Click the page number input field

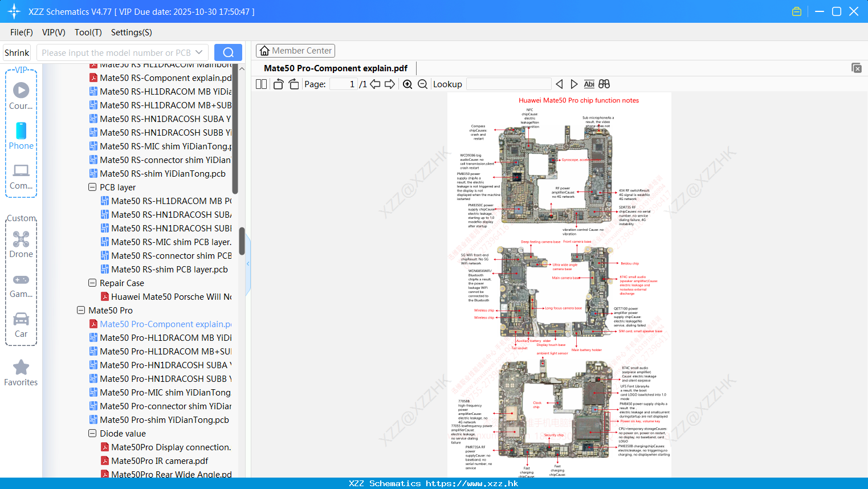point(344,84)
